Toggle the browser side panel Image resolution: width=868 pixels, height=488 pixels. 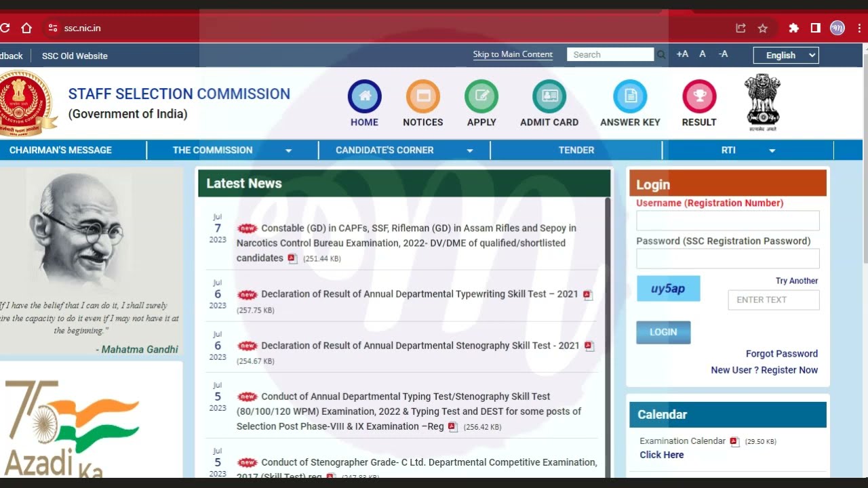[x=816, y=28]
